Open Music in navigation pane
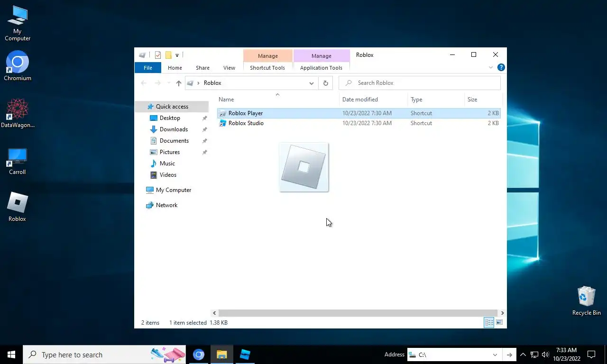 pos(167,164)
